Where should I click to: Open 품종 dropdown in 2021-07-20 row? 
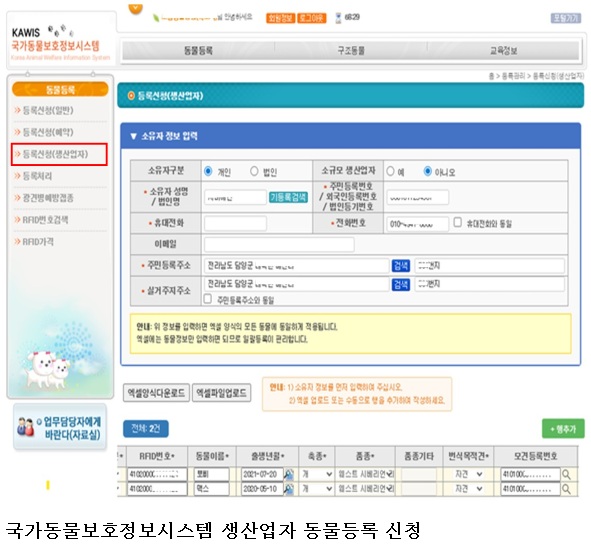tap(366, 474)
